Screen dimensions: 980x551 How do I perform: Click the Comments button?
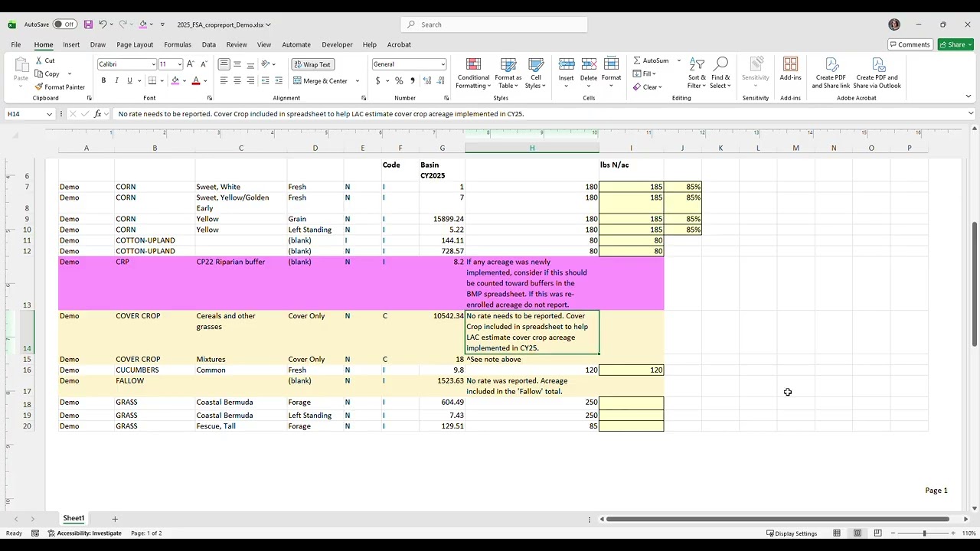click(910, 44)
